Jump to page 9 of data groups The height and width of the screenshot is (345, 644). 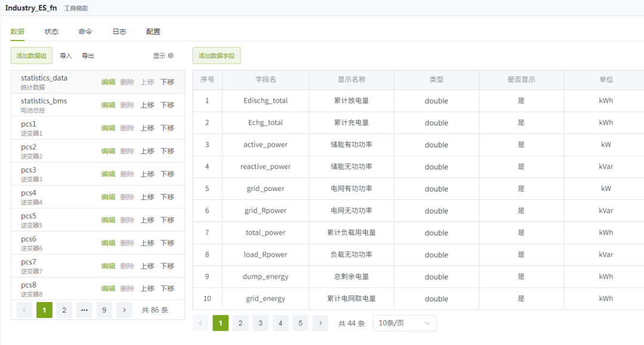point(104,310)
